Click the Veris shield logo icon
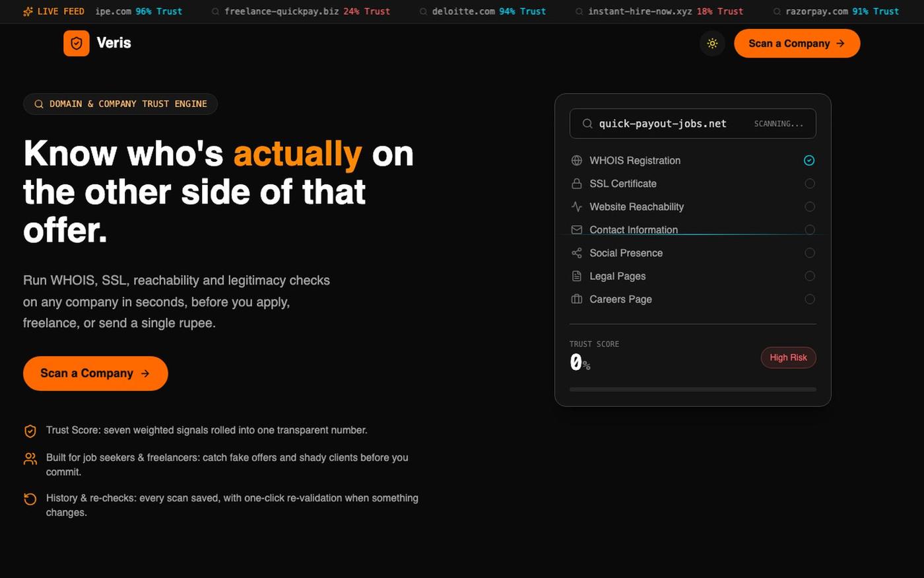 [77, 44]
